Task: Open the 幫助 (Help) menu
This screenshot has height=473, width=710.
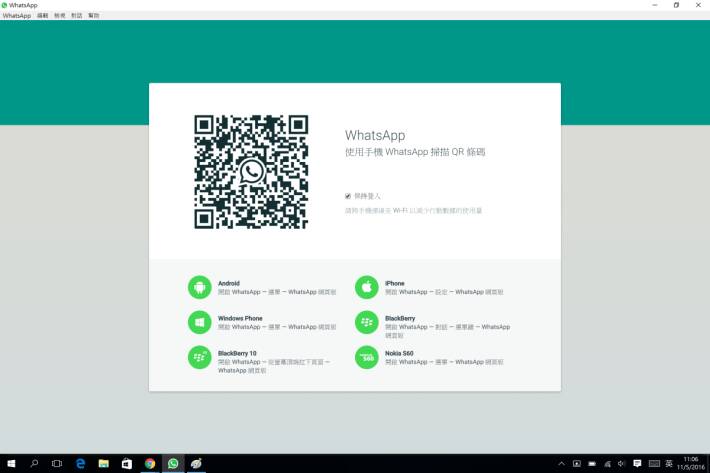Action: coord(94,15)
